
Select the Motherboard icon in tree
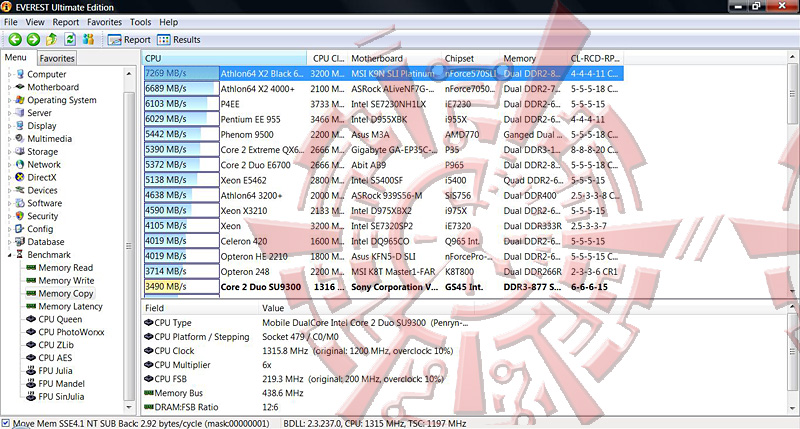[x=20, y=87]
